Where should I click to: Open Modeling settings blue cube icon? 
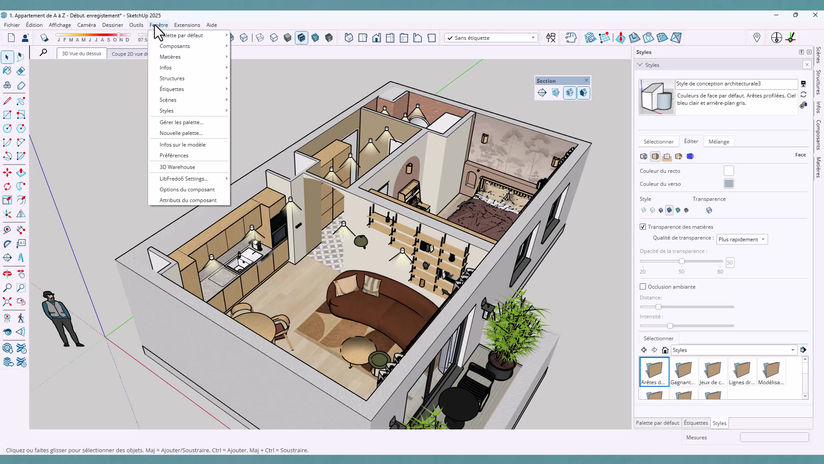(x=690, y=156)
